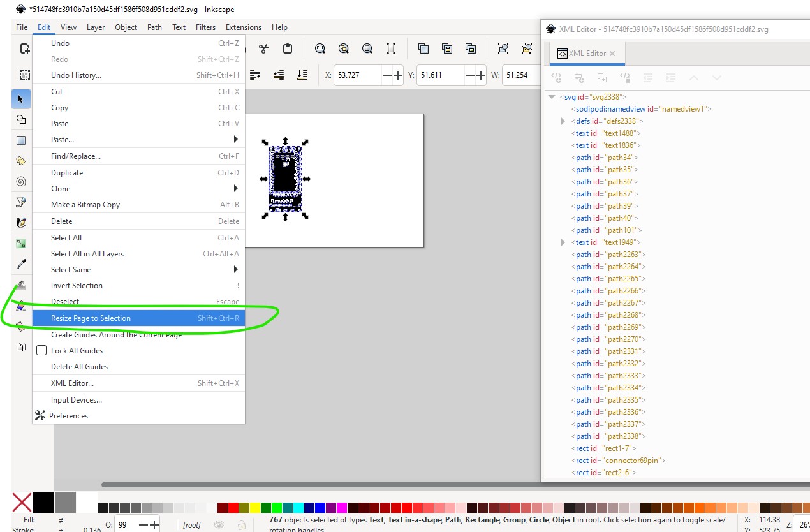
Task: Pick the yellow swatch in palette
Action: click(x=255, y=508)
